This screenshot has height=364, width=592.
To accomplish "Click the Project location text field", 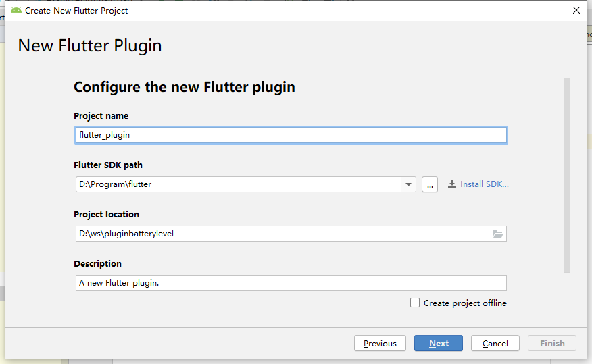I will point(291,234).
